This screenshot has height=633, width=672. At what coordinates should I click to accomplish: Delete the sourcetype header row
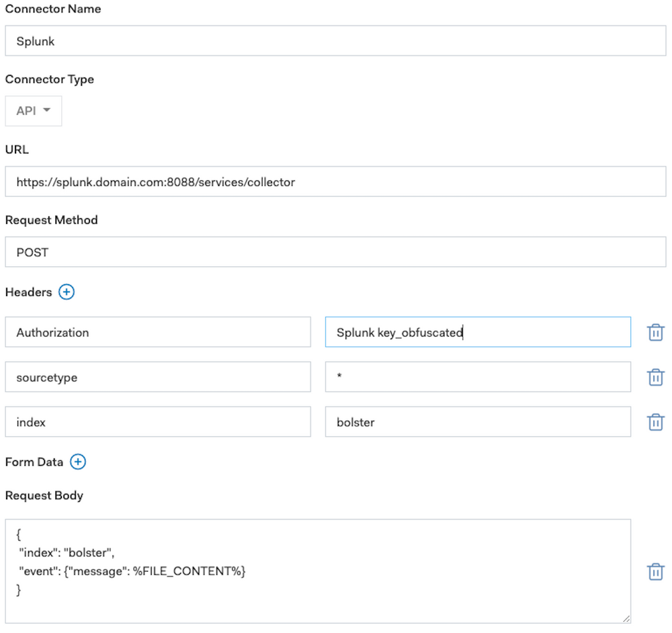pyautogui.click(x=655, y=377)
